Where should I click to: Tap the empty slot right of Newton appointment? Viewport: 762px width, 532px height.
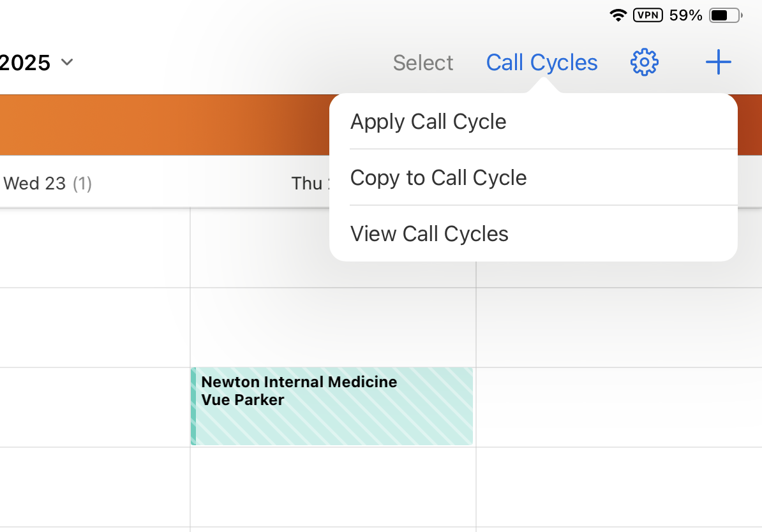tap(618, 406)
